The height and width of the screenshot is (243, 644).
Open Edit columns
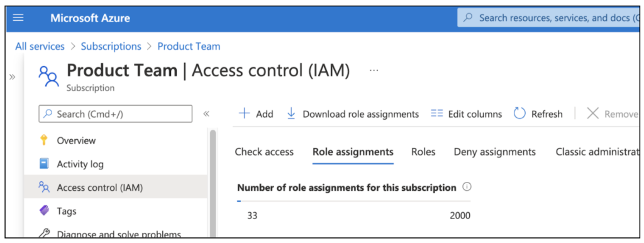tap(466, 114)
